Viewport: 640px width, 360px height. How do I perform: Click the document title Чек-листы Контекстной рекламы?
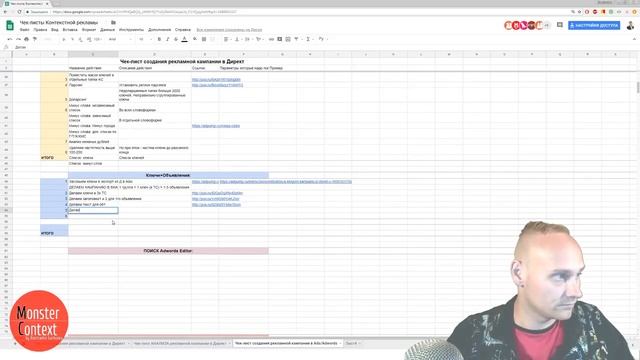59,22
